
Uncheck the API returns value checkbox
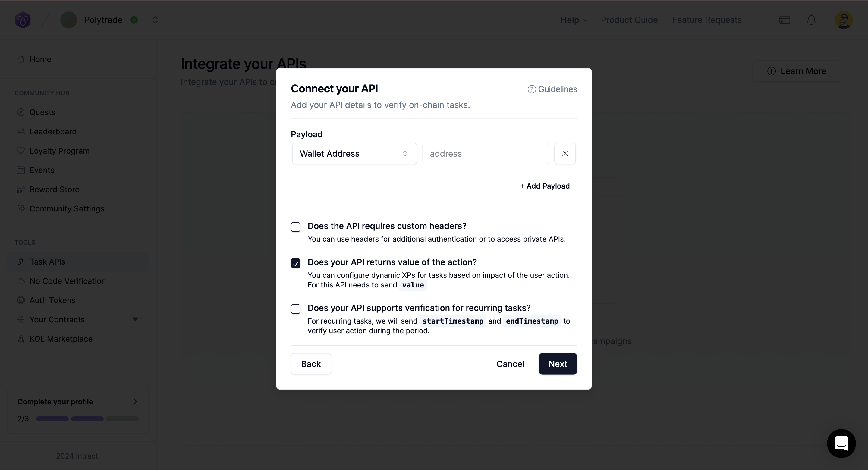tap(295, 263)
